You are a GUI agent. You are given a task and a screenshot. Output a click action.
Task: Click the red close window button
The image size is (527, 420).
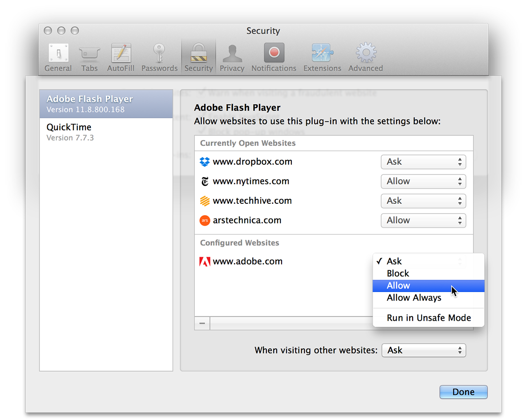[48, 30]
